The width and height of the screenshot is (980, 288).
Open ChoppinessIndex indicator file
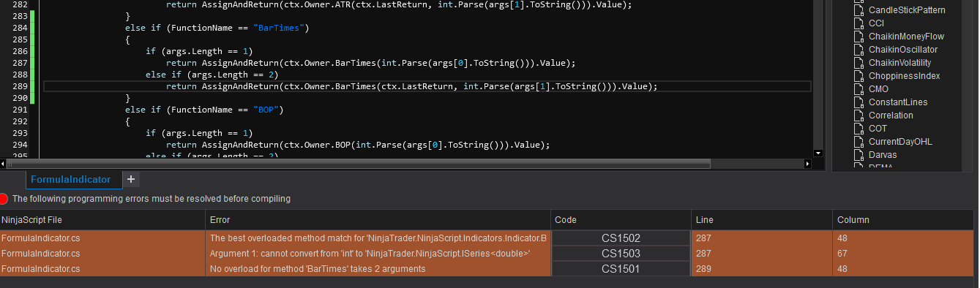pos(904,76)
